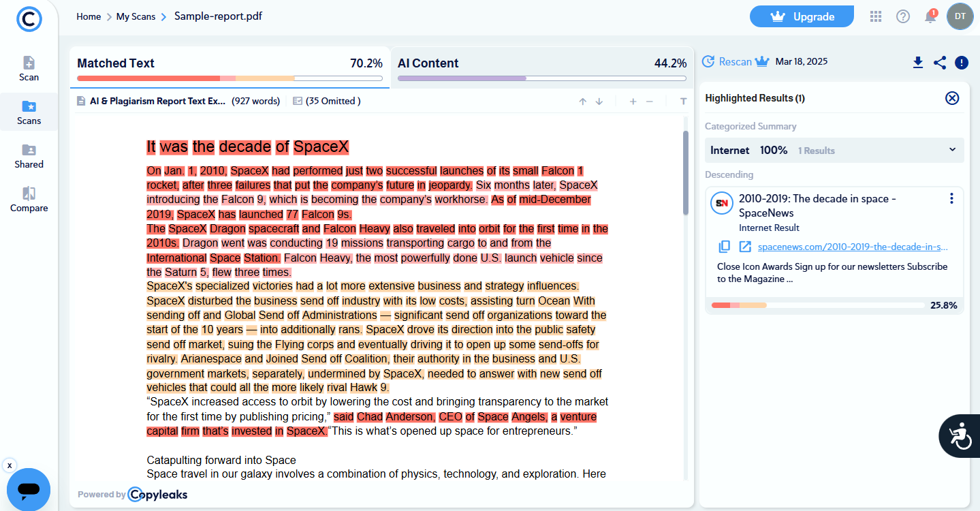Click the SpaceNews 25.8% match bar

click(x=819, y=305)
